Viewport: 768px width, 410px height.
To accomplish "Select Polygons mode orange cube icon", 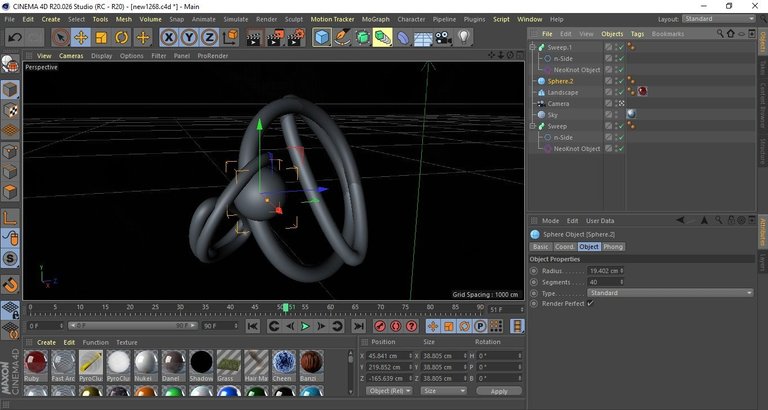I will [x=10, y=192].
